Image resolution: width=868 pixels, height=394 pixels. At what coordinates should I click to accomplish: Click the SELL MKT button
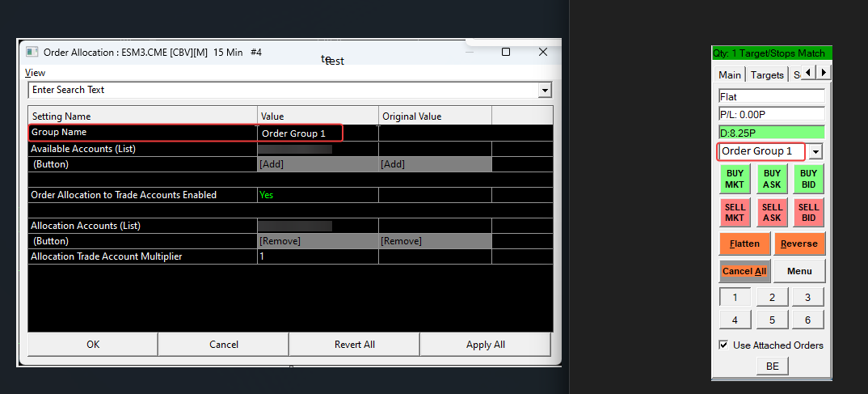(x=735, y=212)
